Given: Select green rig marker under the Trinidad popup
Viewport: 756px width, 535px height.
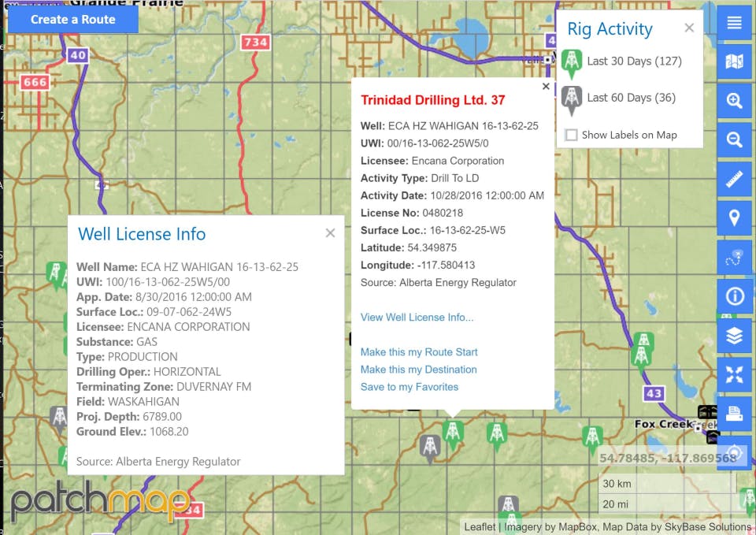Looking at the screenshot, I should click(453, 434).
